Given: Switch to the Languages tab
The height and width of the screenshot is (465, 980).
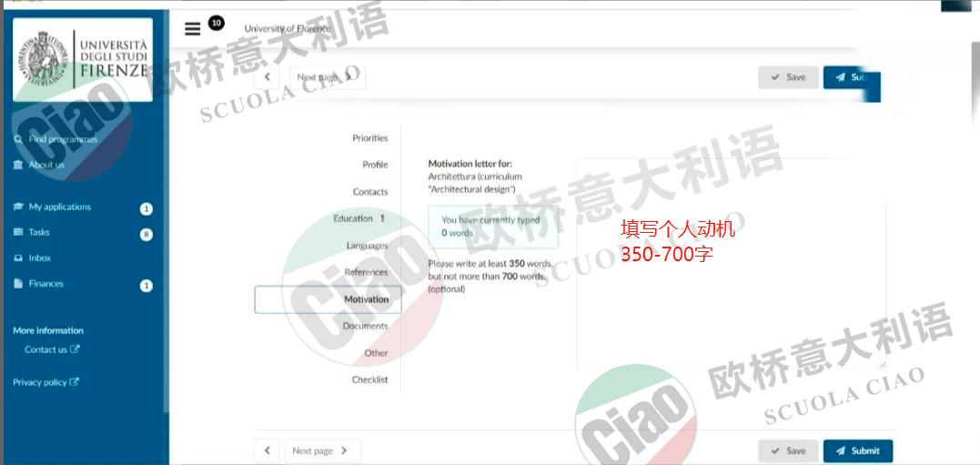Looking at the screenshot, I should [x=367, y=246].
